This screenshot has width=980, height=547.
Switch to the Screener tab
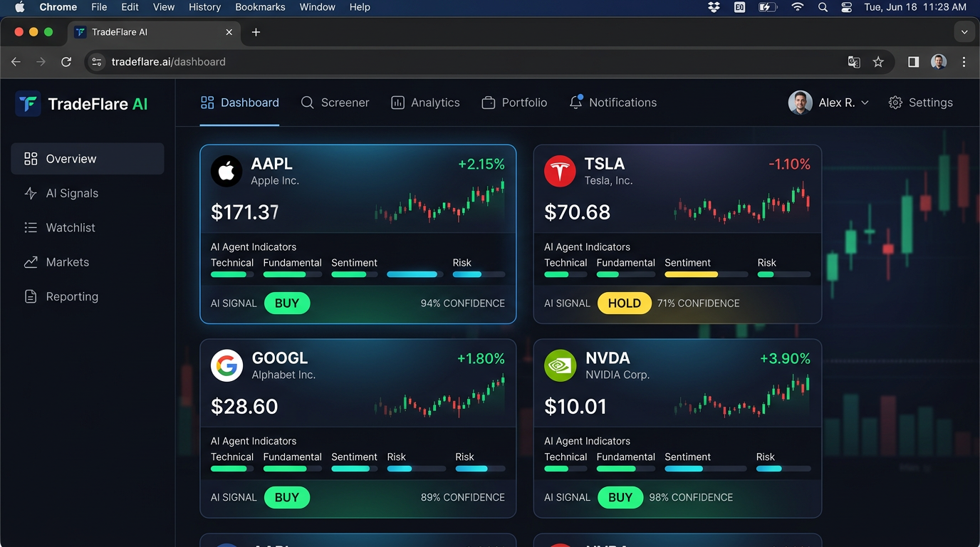point(335,103)
